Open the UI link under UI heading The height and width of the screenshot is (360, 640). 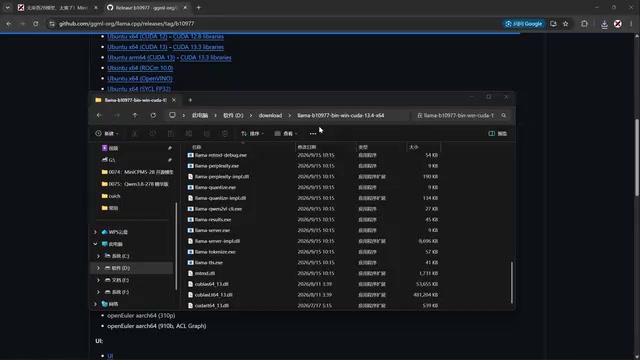(110, 356)
